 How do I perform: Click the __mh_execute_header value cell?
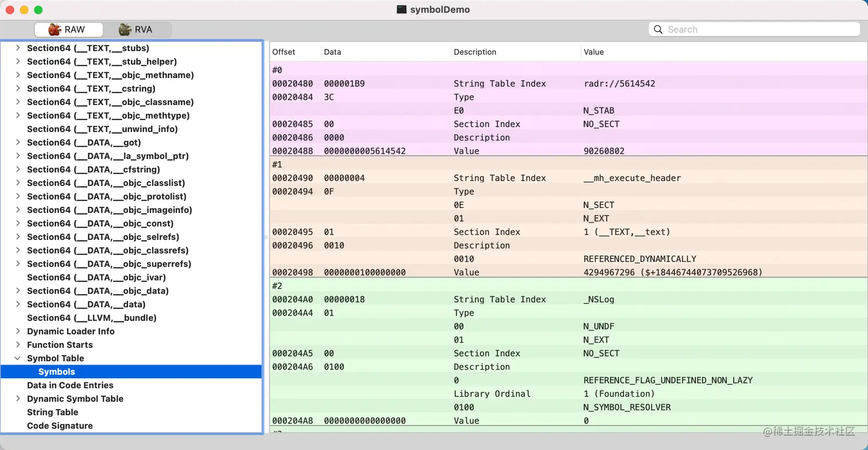(632, 178)
